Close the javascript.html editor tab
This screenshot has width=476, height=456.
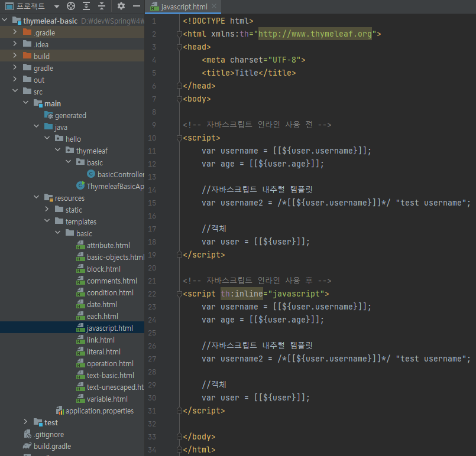[214, 6]
